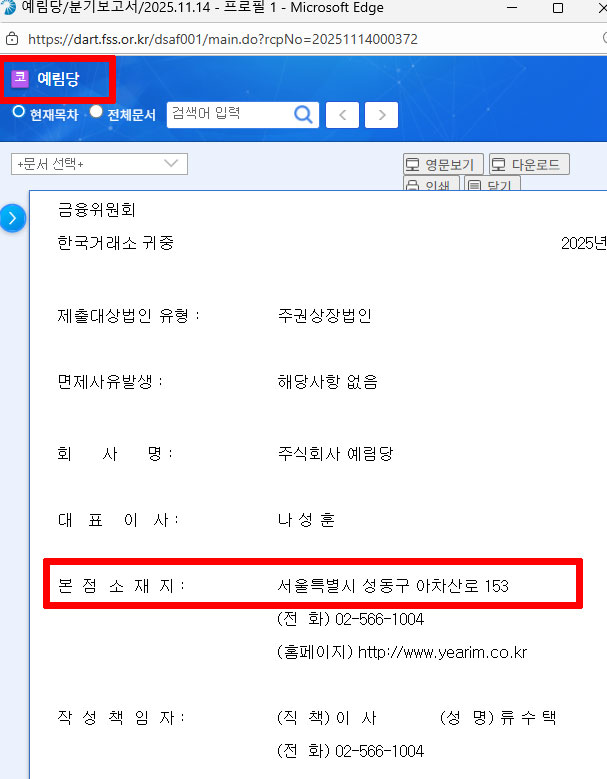Maximize the Edge window

(558, 8)
